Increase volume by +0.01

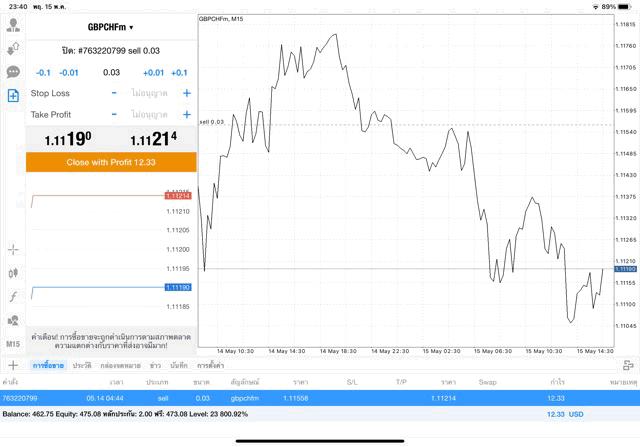pos(153,72)
